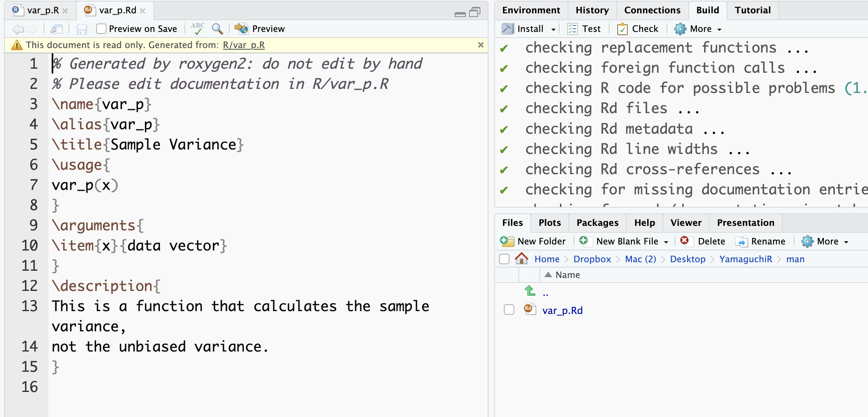Navigate to YamaguchiR in the breadcrumb
This screenshot has height=417, width=868.
pos(745,259)
